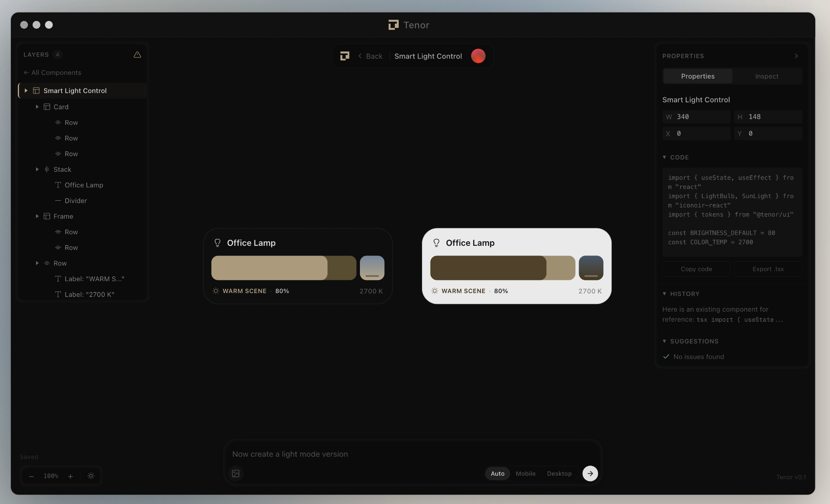Click the warning triangle icon in Layers header

coord(137,55)
